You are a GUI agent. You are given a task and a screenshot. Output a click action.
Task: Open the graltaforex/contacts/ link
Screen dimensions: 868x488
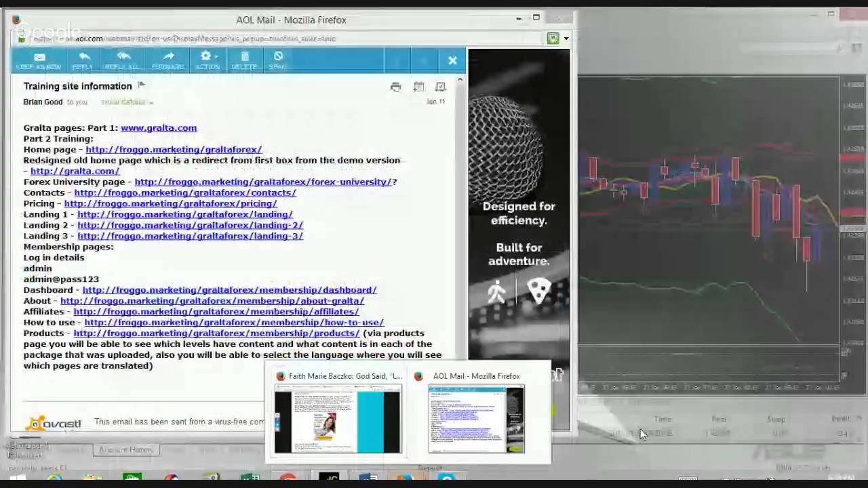pyautogui.click(x=185, y=192)
